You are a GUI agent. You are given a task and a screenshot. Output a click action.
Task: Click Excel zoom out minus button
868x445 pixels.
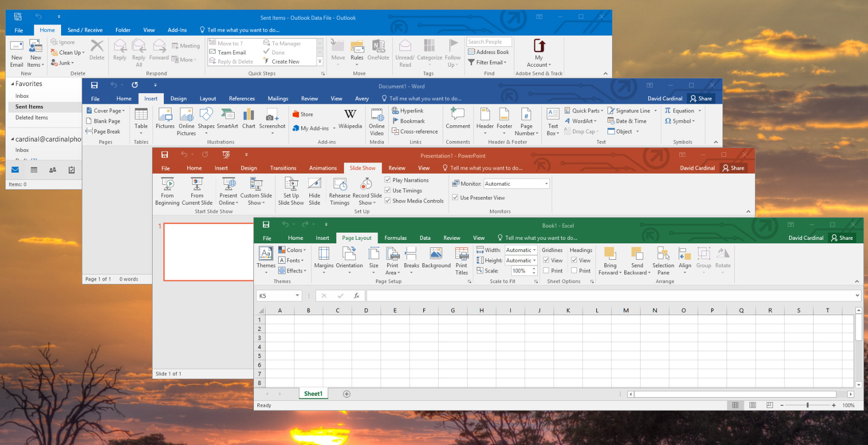pos(782,405)
